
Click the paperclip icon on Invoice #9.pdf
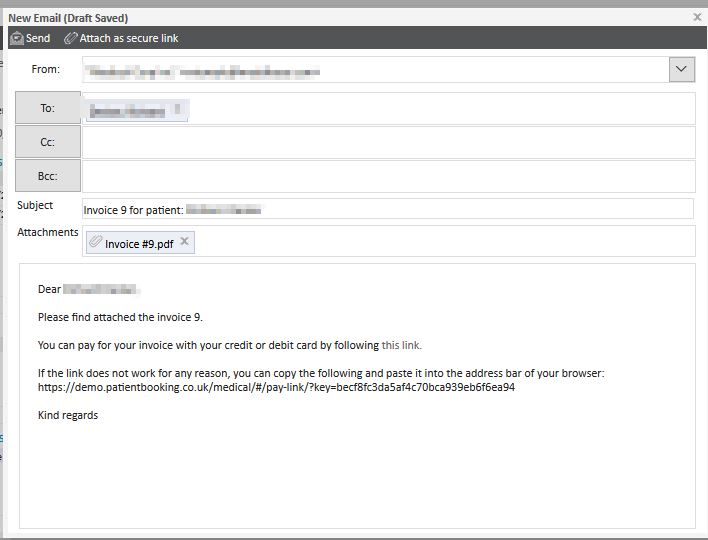[x=95, y=242]
